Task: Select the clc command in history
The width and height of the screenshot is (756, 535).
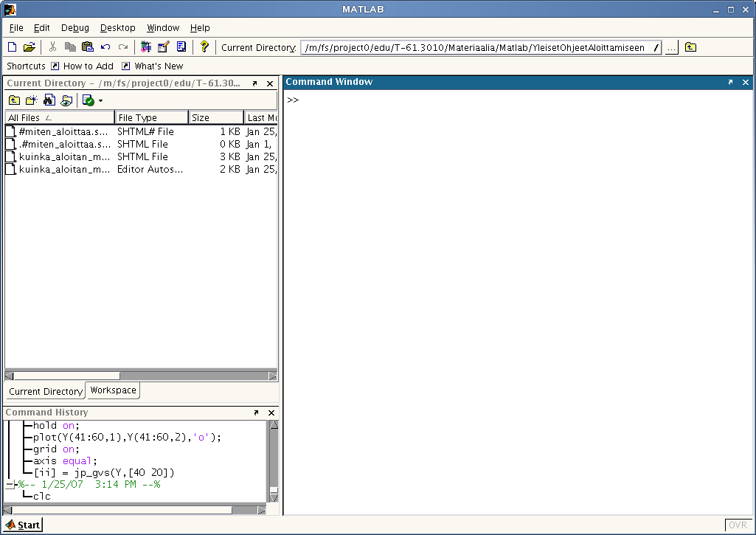Action: [x=42, y=496]
